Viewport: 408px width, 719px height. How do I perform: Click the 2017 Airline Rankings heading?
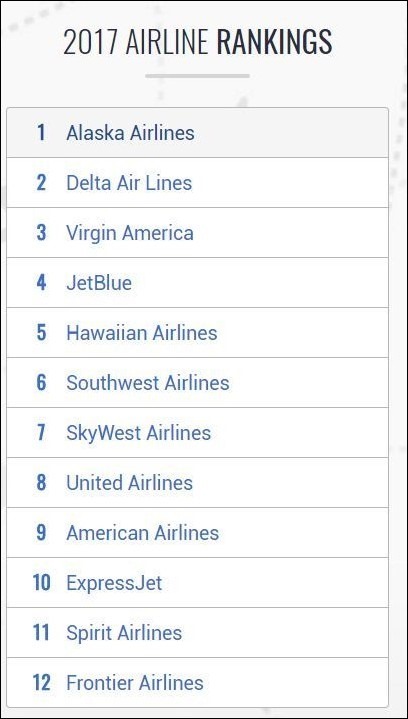point(198,42)
